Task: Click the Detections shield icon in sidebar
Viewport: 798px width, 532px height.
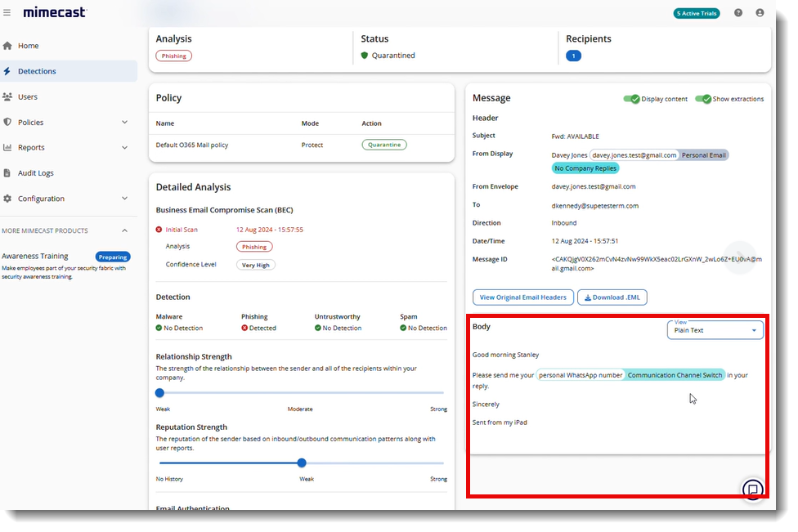Action: 8,71
